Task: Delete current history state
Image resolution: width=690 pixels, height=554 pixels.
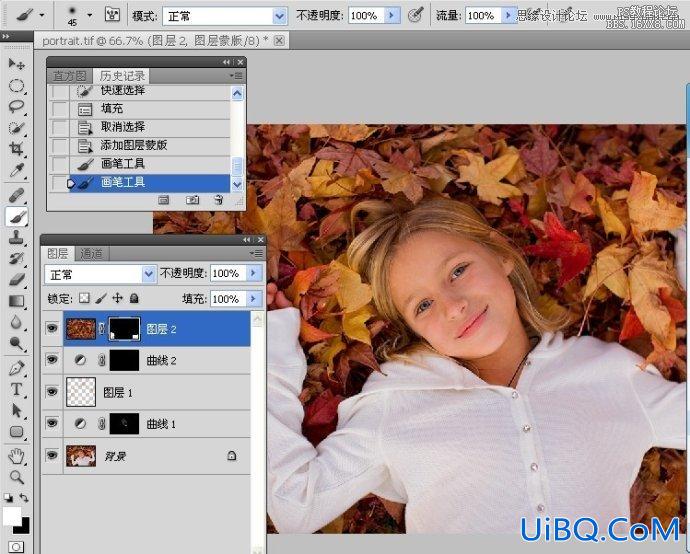Action: 219,200
